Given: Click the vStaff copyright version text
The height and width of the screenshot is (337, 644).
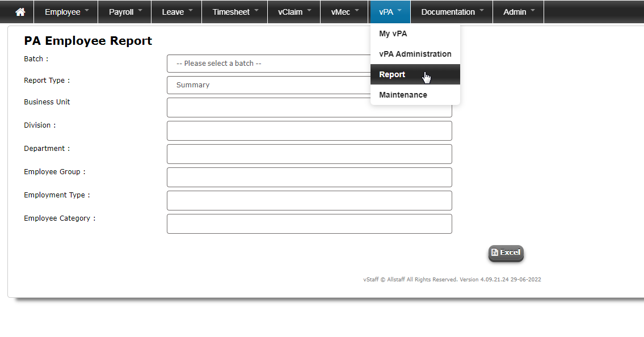Looking at the screenshot, I should [452, 280].
